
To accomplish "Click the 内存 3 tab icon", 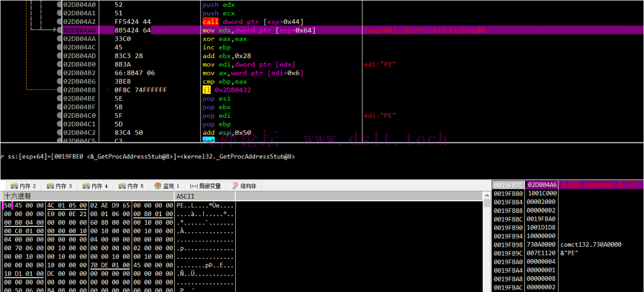I will point(50,186).
